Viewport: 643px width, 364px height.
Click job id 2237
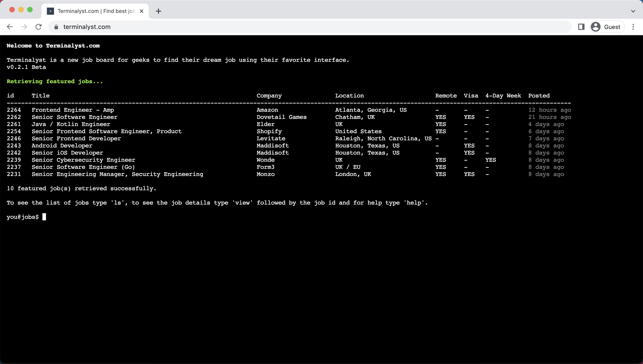(14, 167)
